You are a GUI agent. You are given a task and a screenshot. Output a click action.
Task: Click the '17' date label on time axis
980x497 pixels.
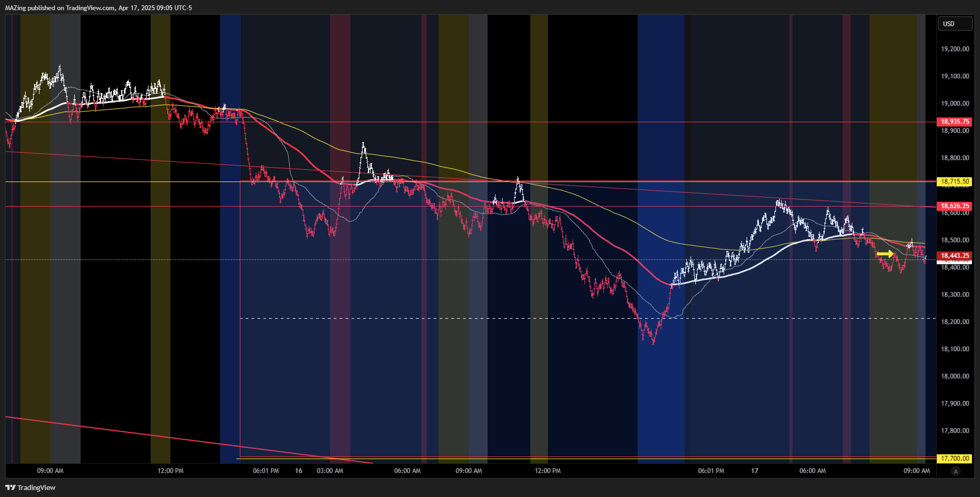(755, 471)
